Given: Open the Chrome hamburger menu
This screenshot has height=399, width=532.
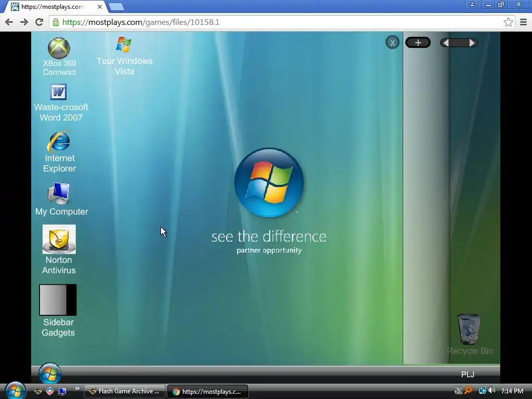Looking at the screenshot, I should coord(523,22).
